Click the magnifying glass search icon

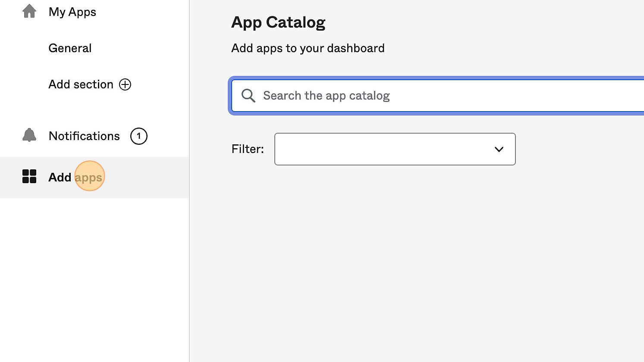tap(248, 95)
